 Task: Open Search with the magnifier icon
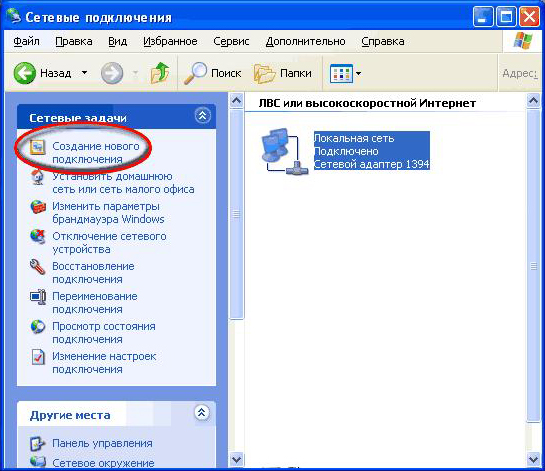point(195,73)
